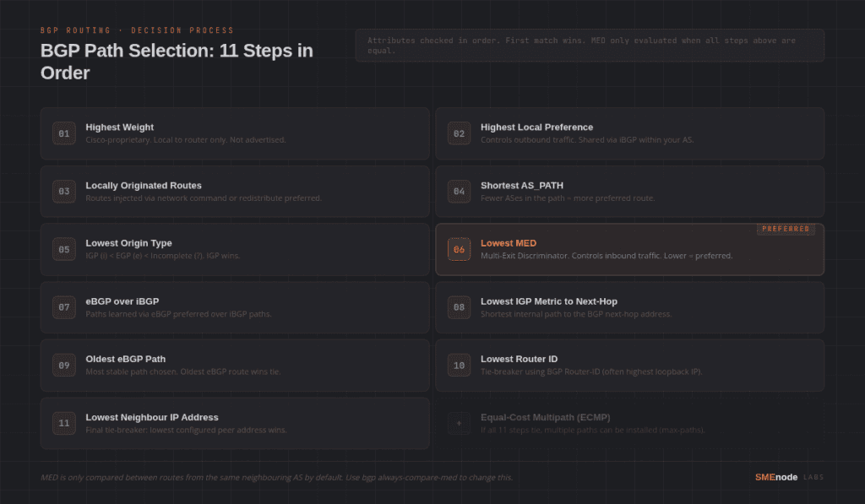Click the plus badge beside ECMP
The height and width of the screenshot is (504, 865).
(x=459, y=423)
